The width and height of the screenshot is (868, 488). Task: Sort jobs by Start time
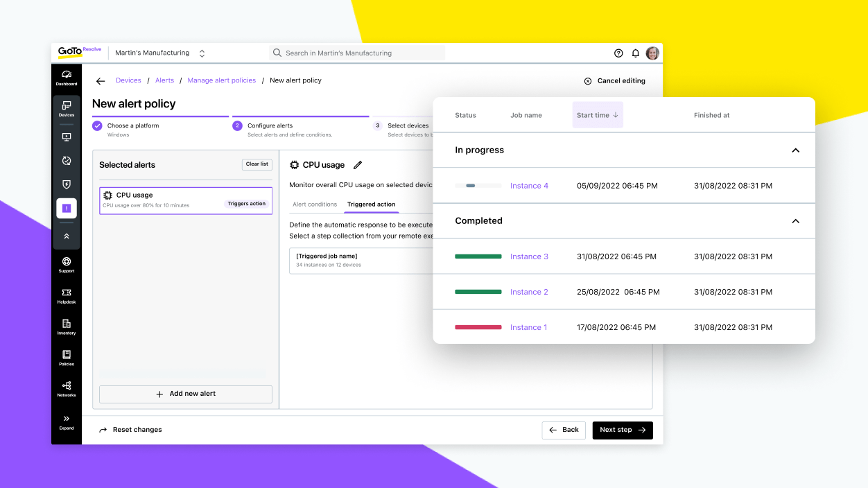pos(597,115)
